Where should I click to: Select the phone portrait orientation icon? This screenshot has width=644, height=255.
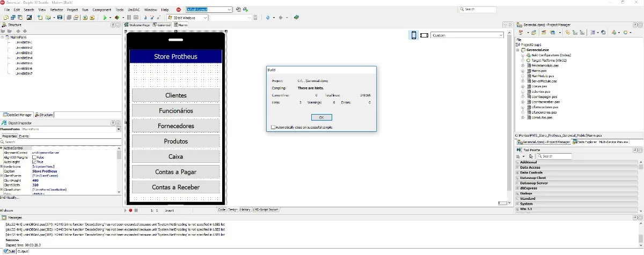414,35
